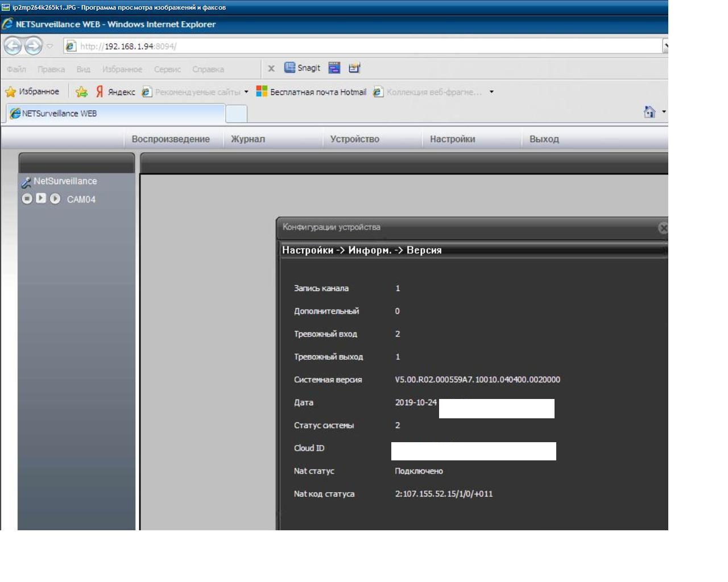Screen dimensions: 728x582
Task: Open the Воспроизведение menu
Action: [x=171, y=139]
